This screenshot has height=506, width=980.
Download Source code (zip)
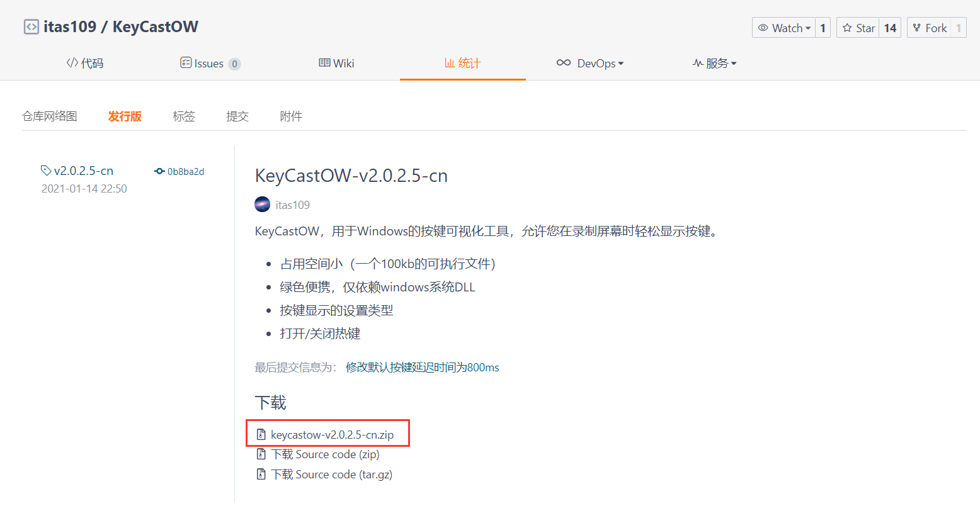point(325,454)
